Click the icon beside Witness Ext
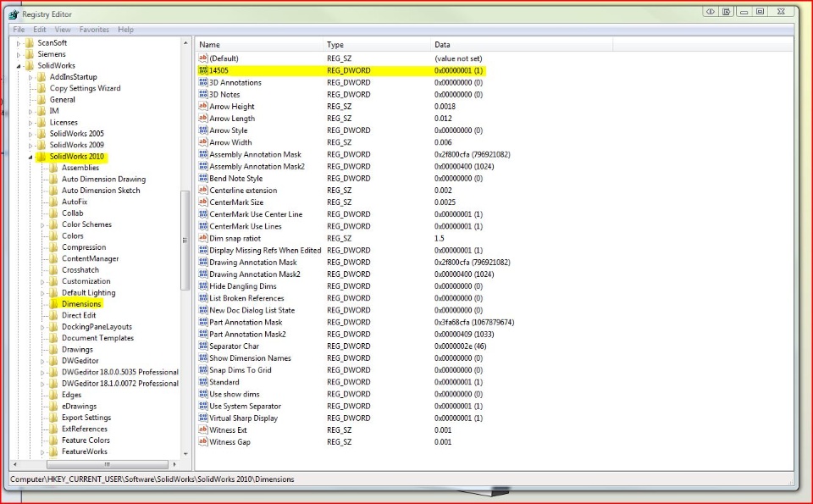Viewport: 813px width, 504px height. 203,429
